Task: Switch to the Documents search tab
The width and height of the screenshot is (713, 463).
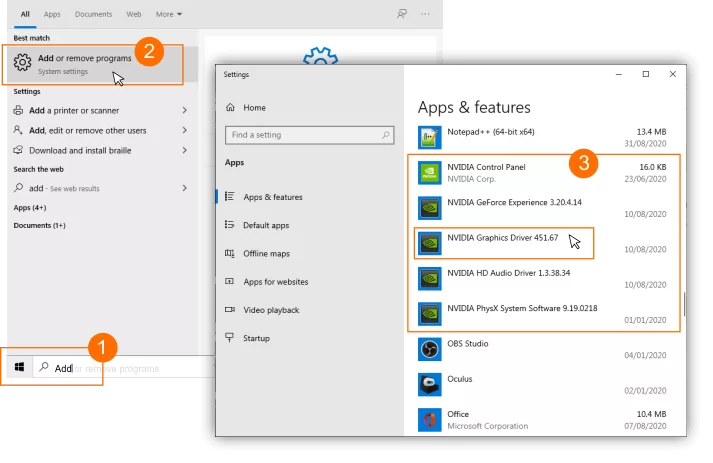Action: [93, 15]
